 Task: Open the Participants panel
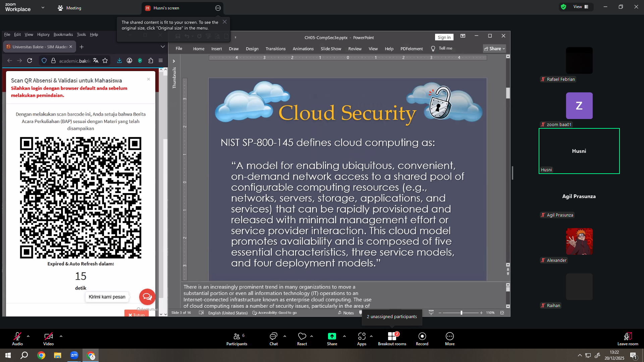click(237, 339)
